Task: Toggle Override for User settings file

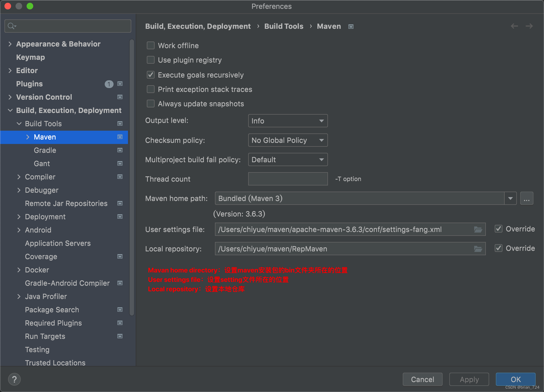Action: tap(499, 229)
